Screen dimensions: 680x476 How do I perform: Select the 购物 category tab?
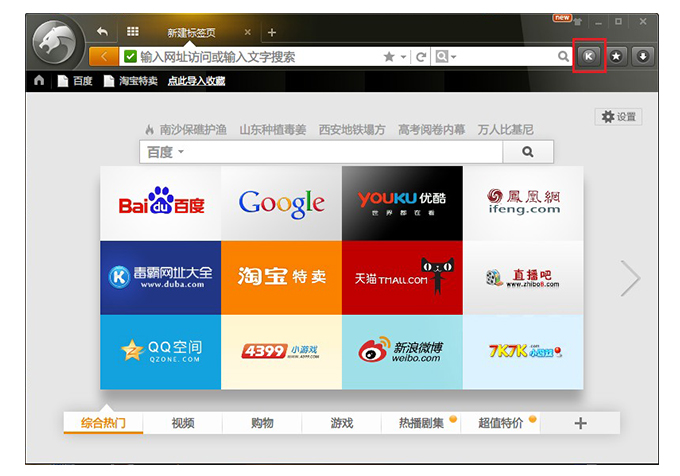coord(262,423)
